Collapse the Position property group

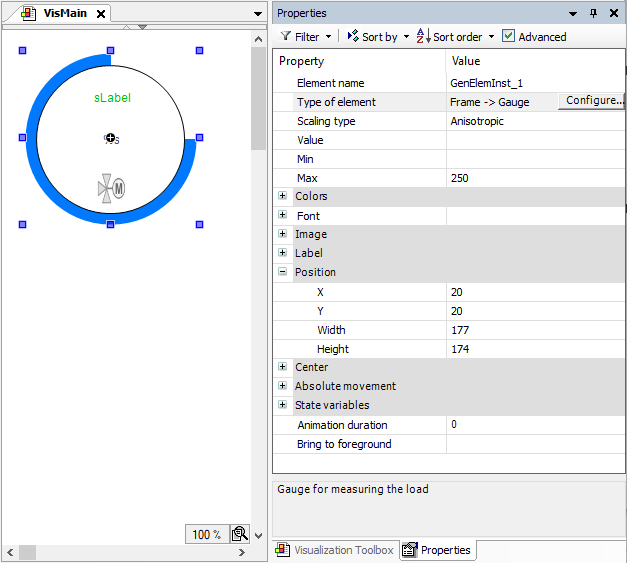(283, 272)
